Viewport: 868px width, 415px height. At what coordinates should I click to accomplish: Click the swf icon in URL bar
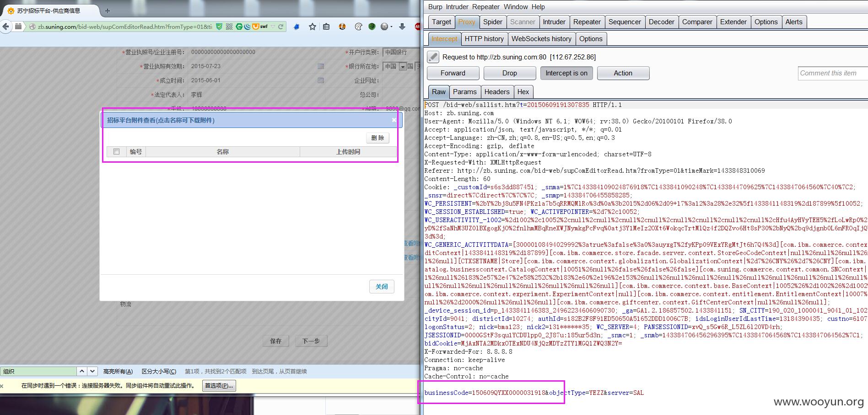[264, 27]
